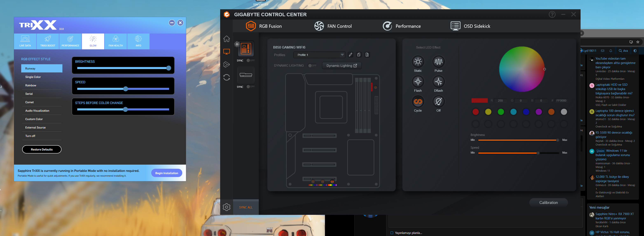Select the red preset color swatch

click(476, 112)
